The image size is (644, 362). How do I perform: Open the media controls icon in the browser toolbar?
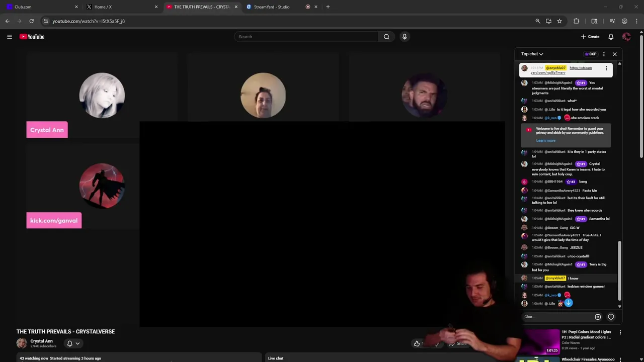click(x=612, y=21)
